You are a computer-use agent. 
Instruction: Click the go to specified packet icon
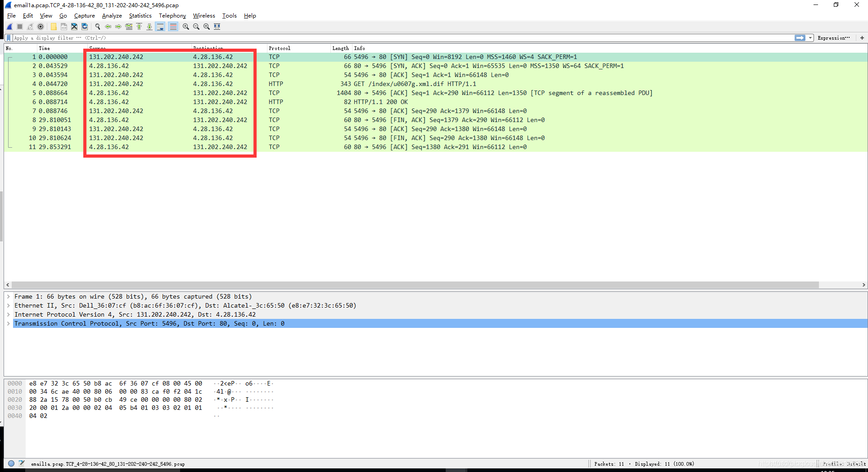click(129, 27)
